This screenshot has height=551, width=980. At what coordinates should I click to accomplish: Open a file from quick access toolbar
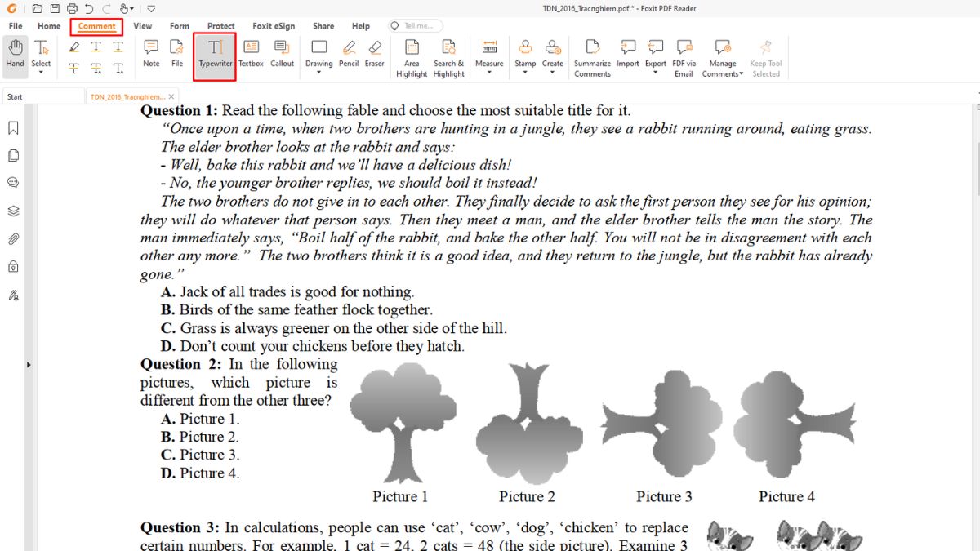tap(38, 9)
